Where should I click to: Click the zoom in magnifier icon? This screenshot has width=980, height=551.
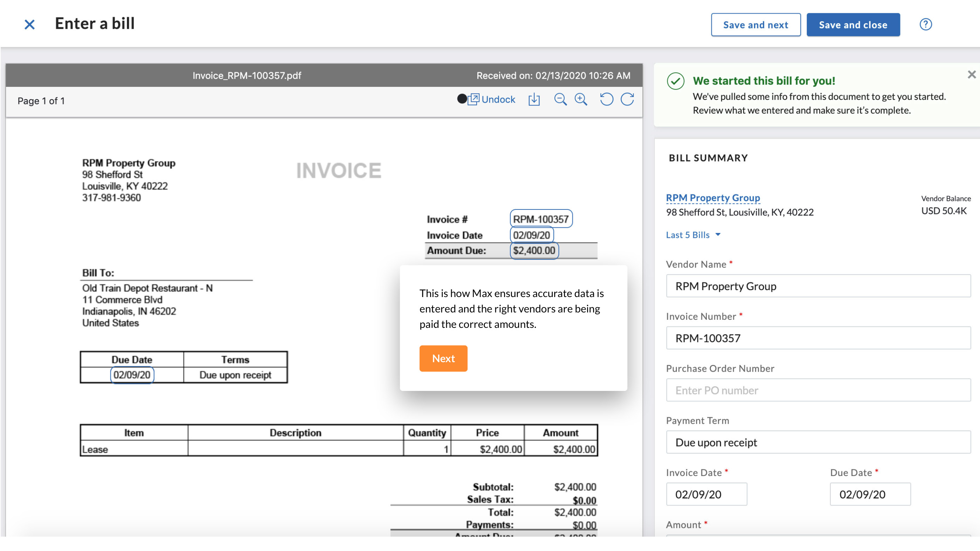coord(580,99)
